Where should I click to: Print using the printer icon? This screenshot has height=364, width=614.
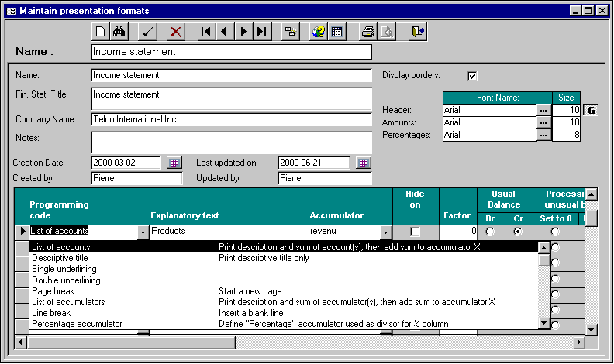[x=368, y=32]
